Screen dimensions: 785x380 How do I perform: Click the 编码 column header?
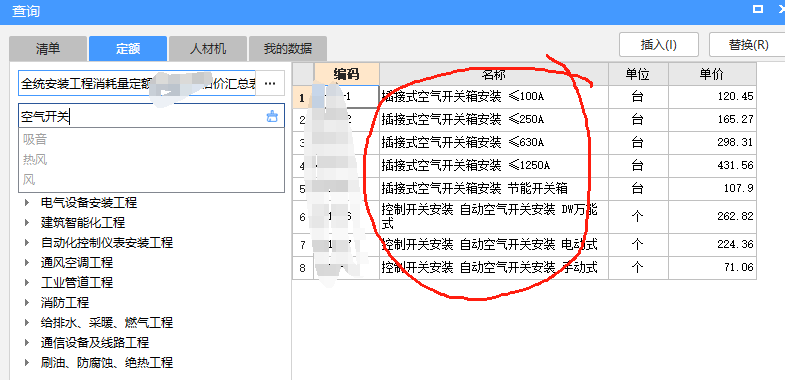(346, 75)
